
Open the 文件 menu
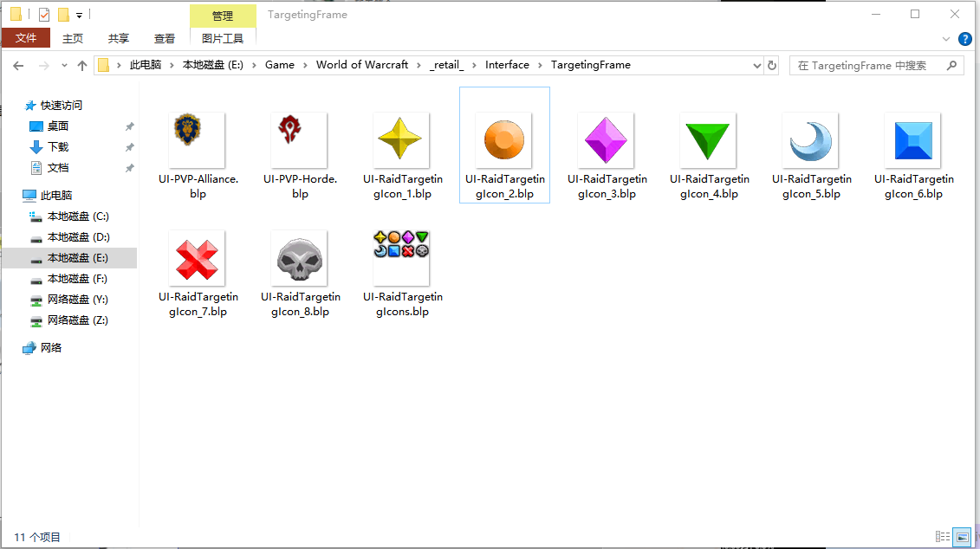click(26, 38)
